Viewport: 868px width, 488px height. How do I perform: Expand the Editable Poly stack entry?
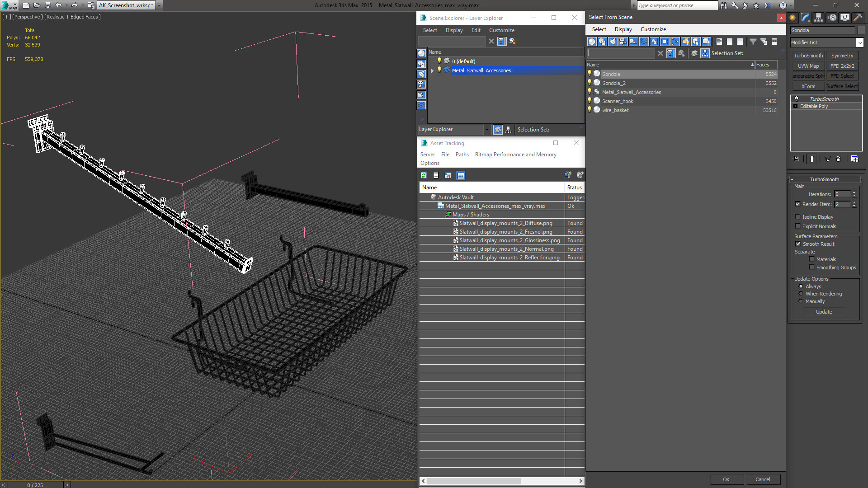tap(796, 106)
